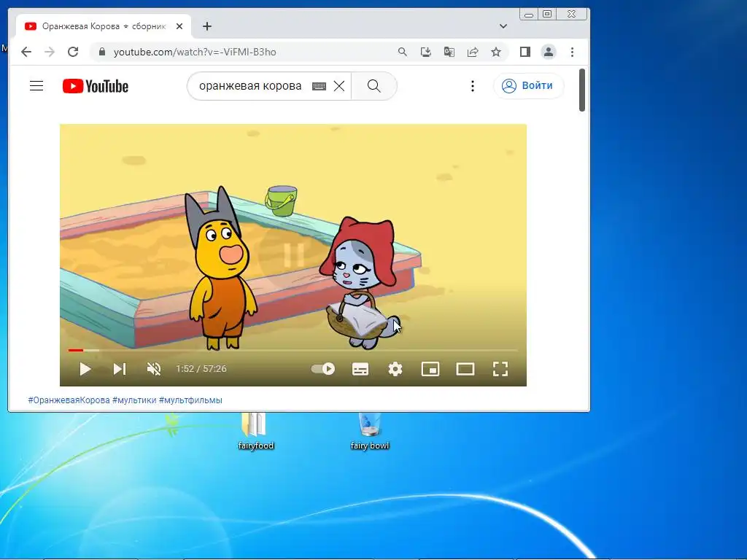
Task: Open the Chrome three-dot menu
Action: [572, 52]
